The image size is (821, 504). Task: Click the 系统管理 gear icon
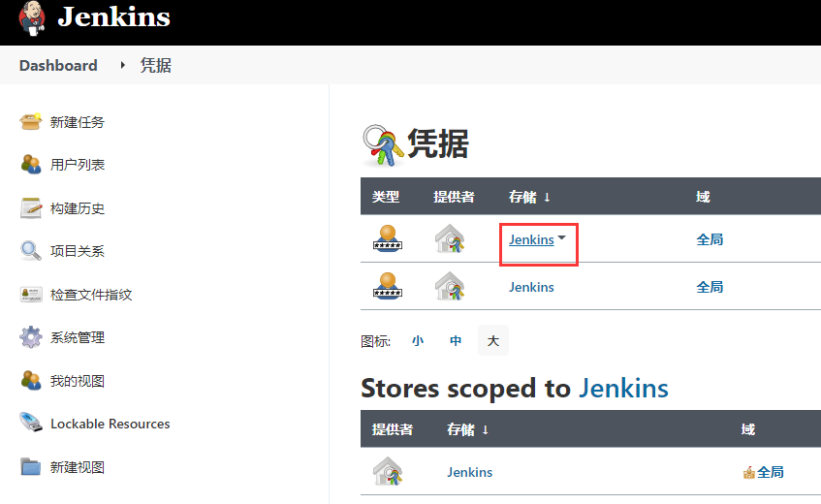31,337
